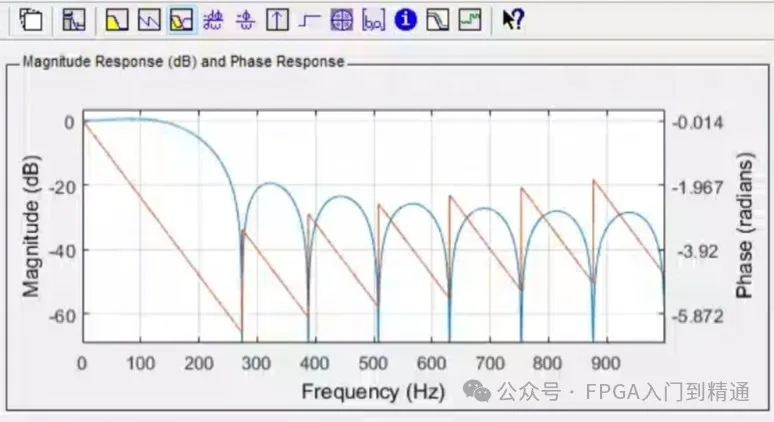Show the Step Response plot
The image size is (774, 422).
(x=309, y=19)
